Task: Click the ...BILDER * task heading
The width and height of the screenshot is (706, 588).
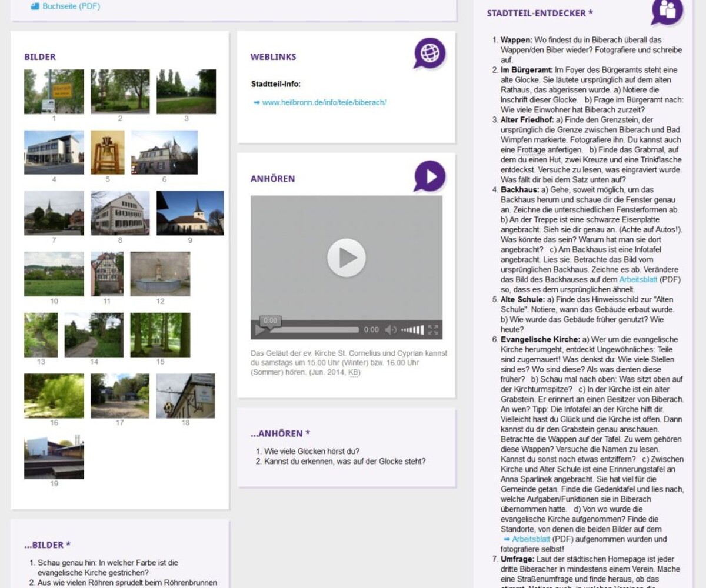Action: coord(48,545)
